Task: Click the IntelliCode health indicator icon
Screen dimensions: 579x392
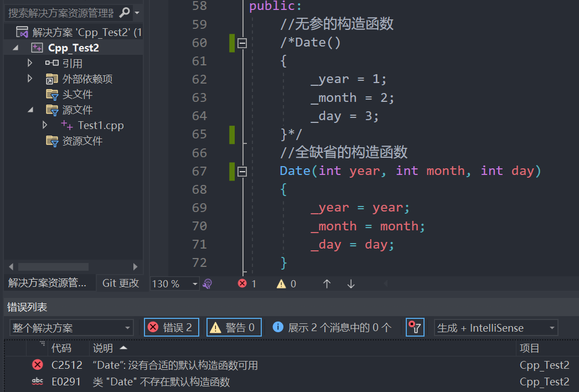Action: [x=208, y=283]
